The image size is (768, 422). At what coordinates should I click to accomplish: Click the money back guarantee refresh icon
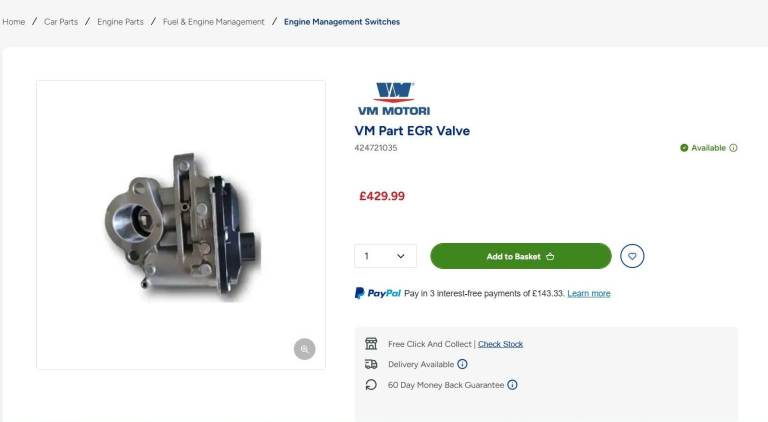coord(371,385)
